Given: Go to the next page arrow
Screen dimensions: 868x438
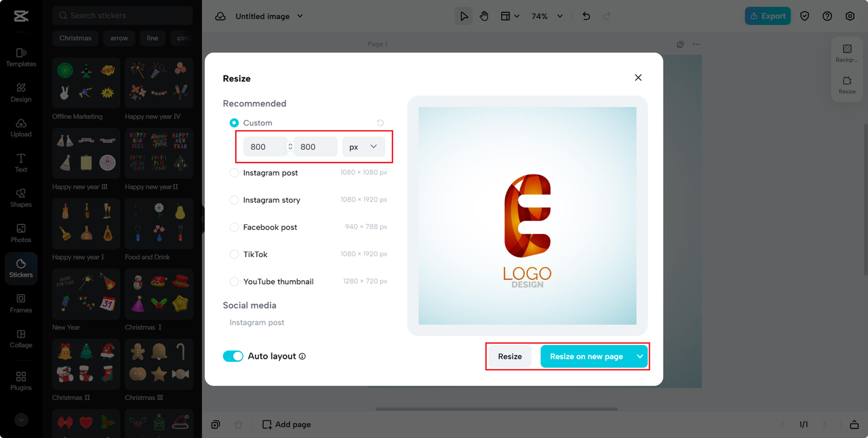Looking at the screenshot, I should (x=825, y=424).
